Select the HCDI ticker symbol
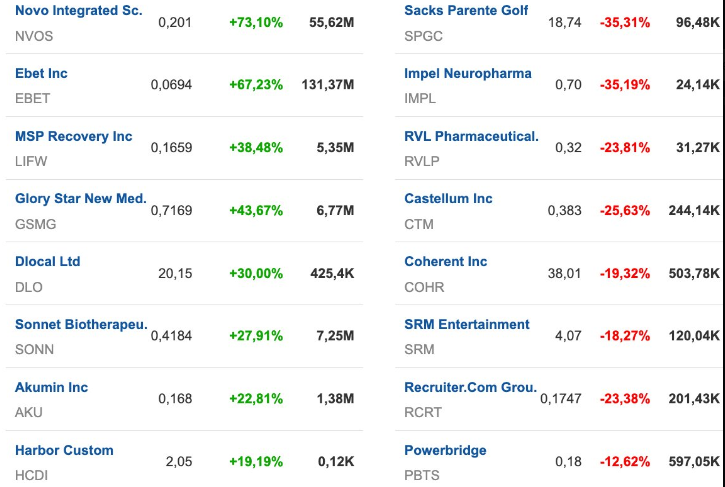725x487 pixels. (31, 475)
